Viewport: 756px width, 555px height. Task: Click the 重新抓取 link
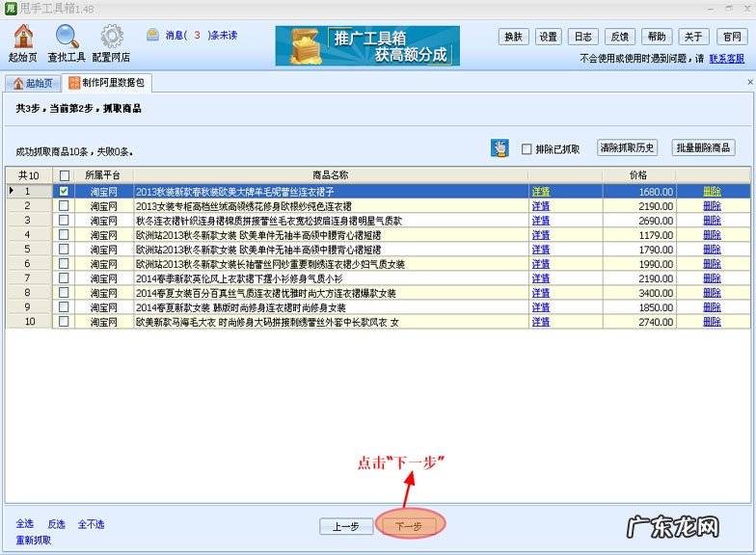[x=33, y=540]
